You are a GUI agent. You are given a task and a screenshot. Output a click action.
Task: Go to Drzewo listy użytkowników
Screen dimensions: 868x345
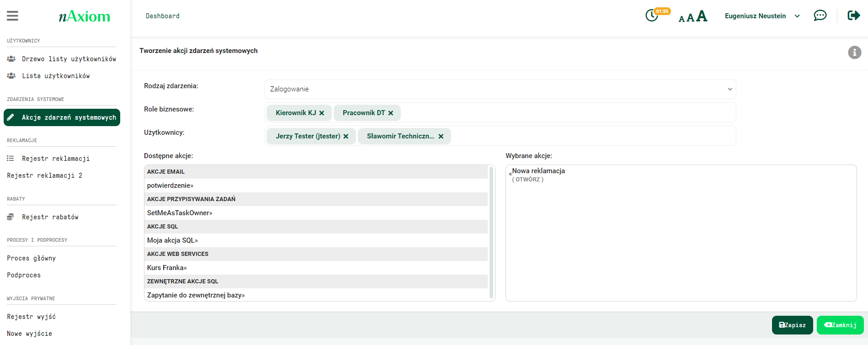pyautogui.click(x=69, y=59)
